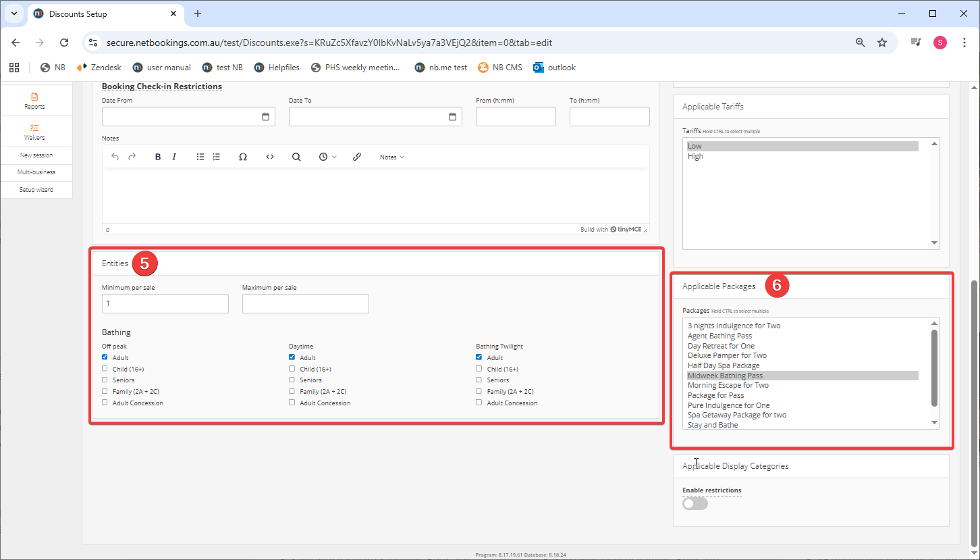The width and height of the screenshot is (980, 560).
Task: Uncheck the Daytime Adult checkbox
Action: click(x=292, y=357)
